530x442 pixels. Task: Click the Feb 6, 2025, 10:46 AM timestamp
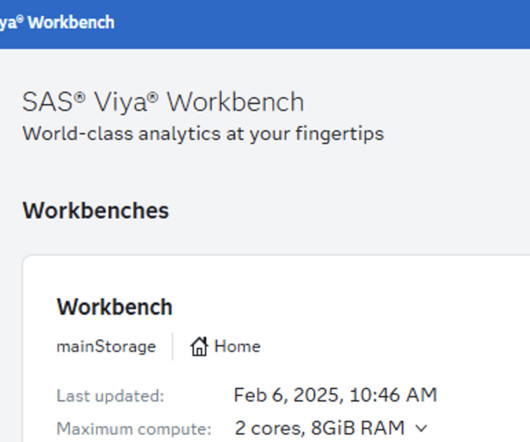(x=335, y=395)
